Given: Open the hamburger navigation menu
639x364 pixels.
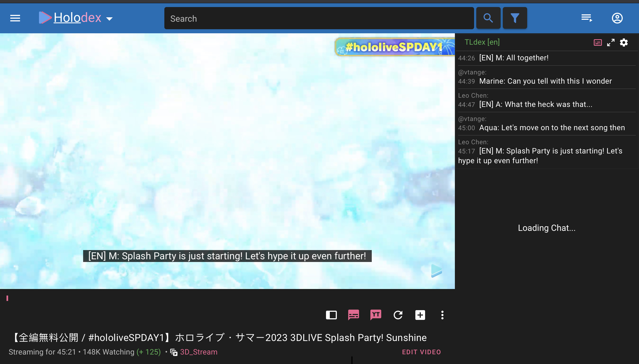Looking at the screenshot, I should [x=15, y=18].
